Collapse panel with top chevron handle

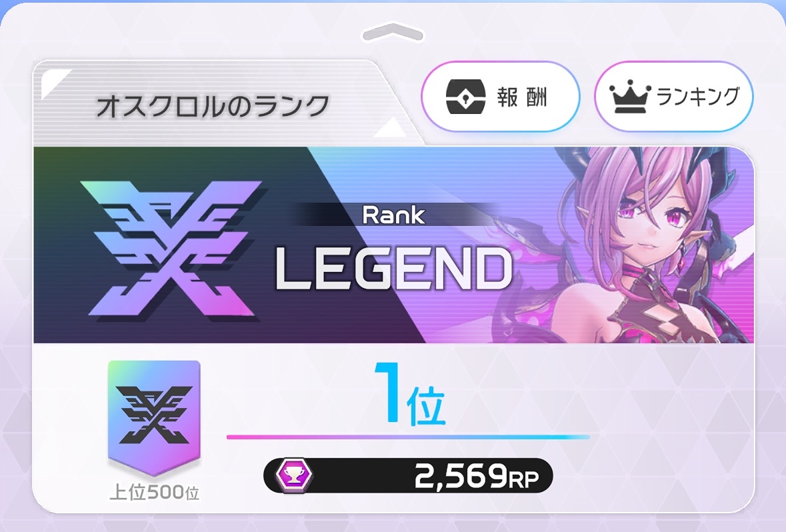click(393, 33)
